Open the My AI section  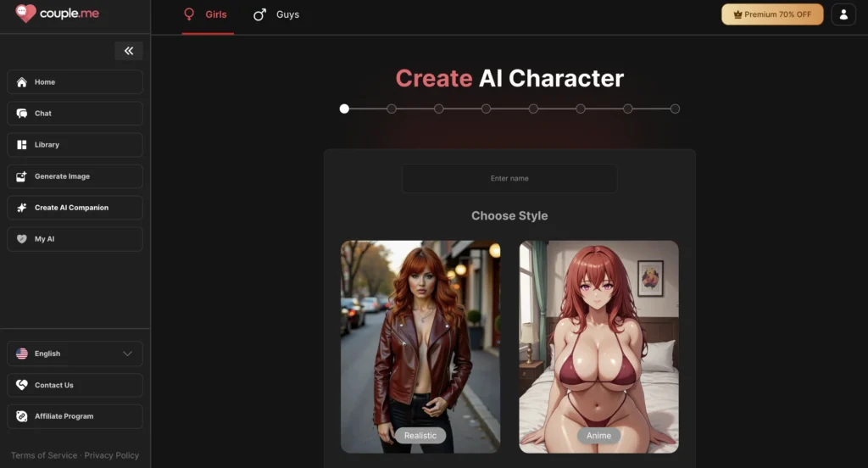tap(75, 239)
